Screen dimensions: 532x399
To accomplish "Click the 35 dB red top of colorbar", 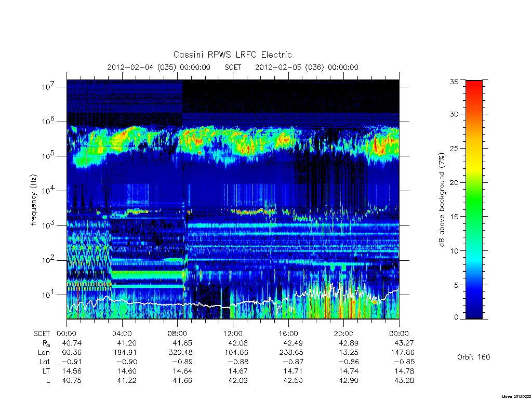I will tap(474, 83).
